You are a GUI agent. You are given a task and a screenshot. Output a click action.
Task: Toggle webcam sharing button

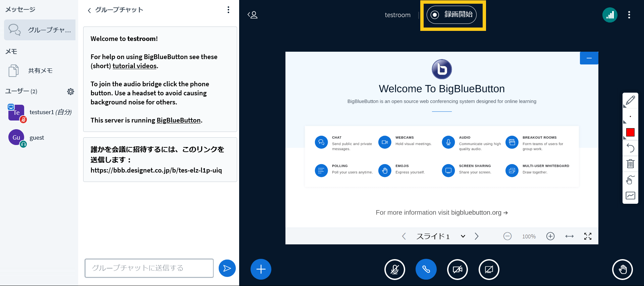(x=458, y=269)
